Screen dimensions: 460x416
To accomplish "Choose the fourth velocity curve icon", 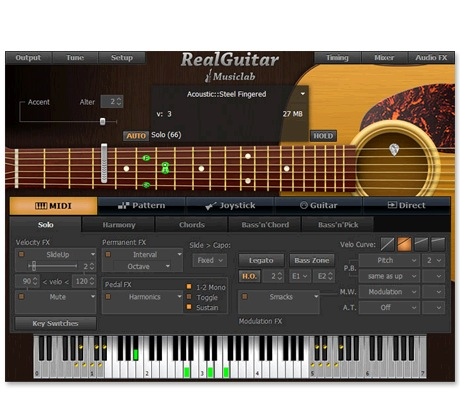I will click(x=438, y=245).
